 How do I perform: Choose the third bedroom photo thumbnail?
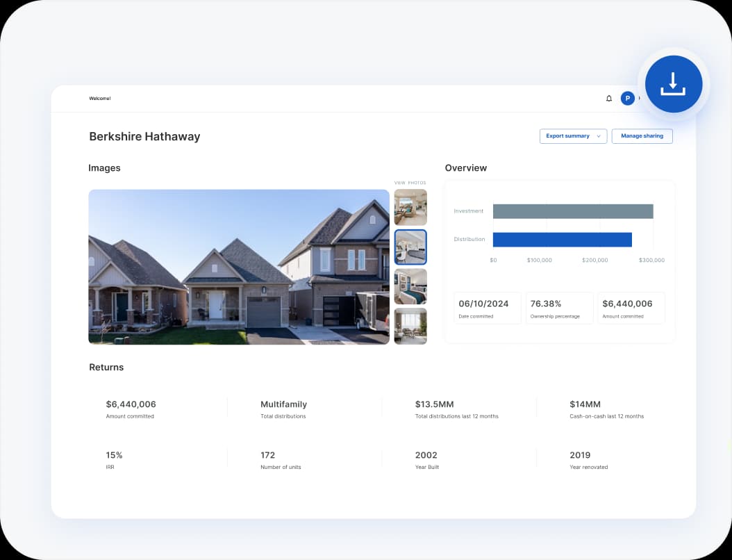coord(410,286)
